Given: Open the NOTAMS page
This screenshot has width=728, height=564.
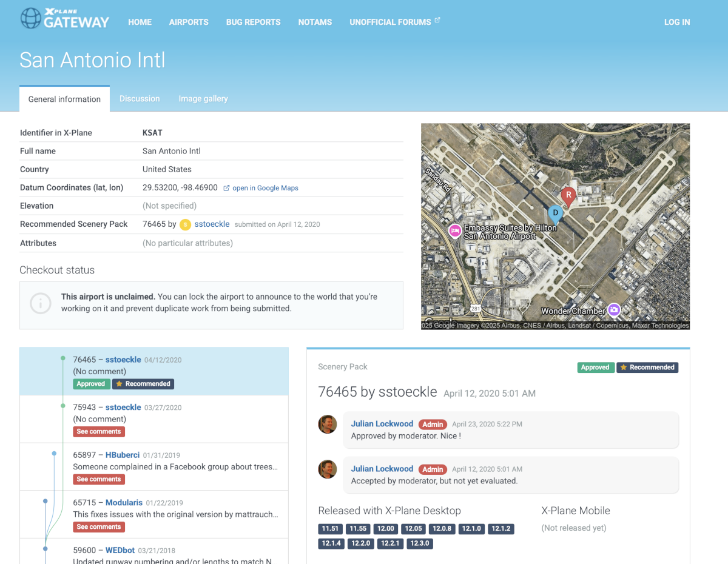Looking at the screenshot, I should 315,22.
